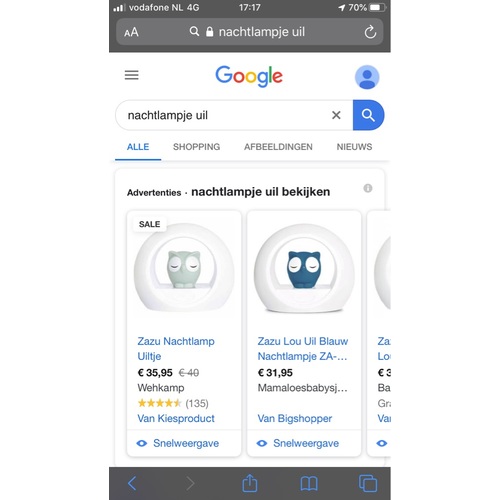
Task: Open Safari bookmarks
Action: [309, 483]
